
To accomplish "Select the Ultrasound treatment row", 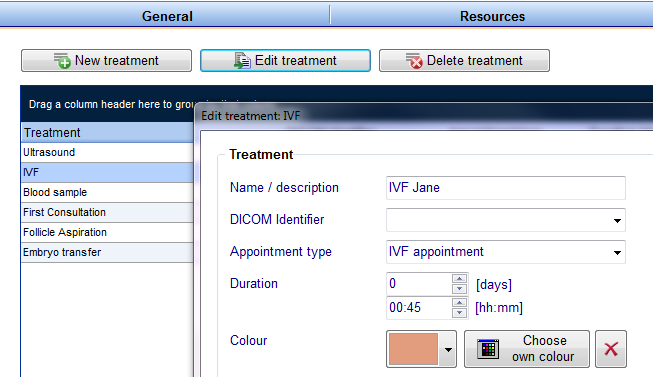I will coord(107,152).
